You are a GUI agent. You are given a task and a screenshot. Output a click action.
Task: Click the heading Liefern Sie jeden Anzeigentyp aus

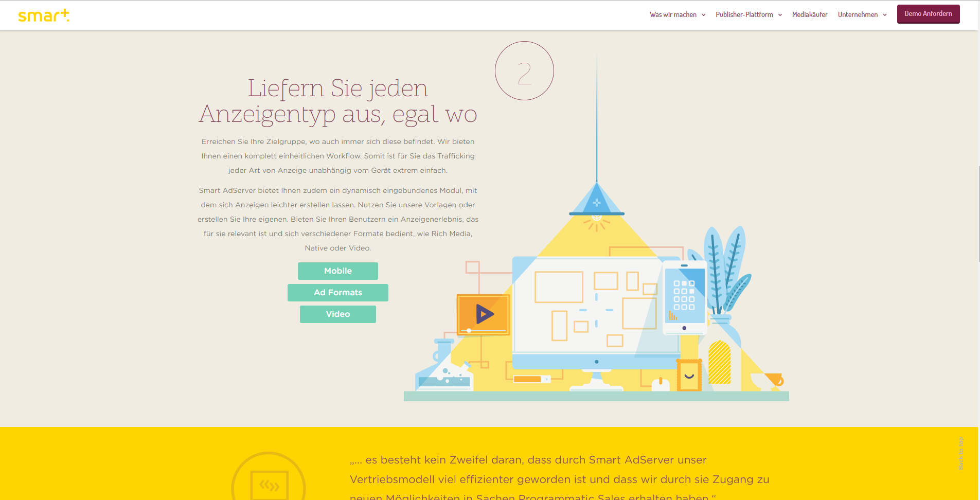pos(338,101)
